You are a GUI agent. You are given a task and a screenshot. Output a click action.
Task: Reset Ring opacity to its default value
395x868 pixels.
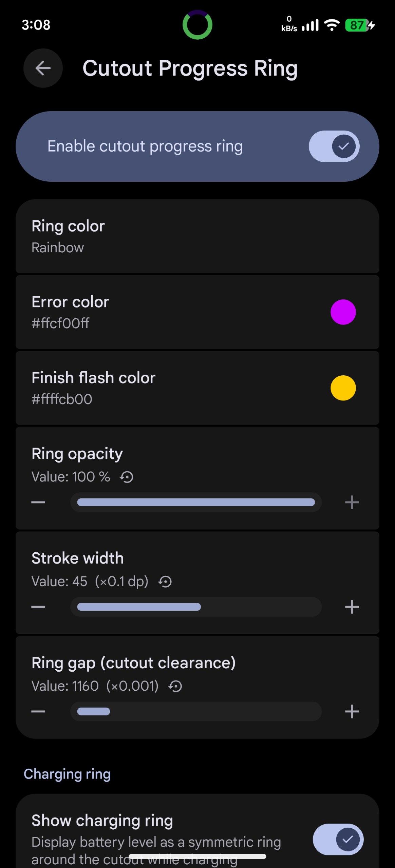127,477
